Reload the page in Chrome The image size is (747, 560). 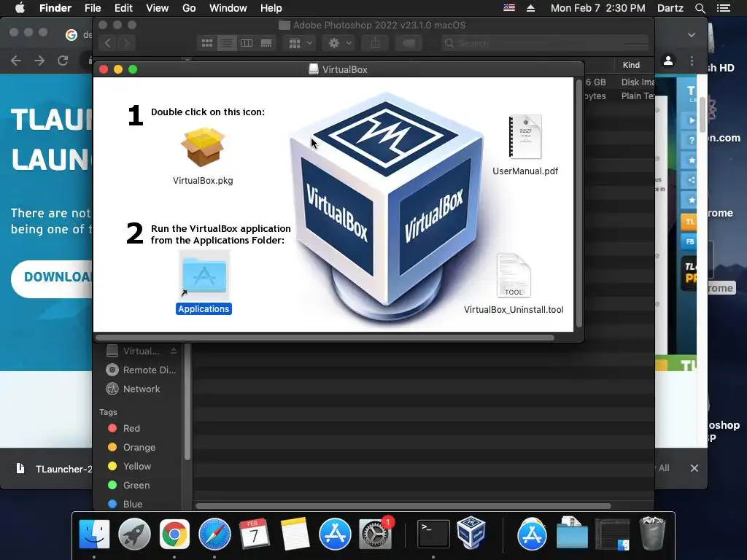63,61
